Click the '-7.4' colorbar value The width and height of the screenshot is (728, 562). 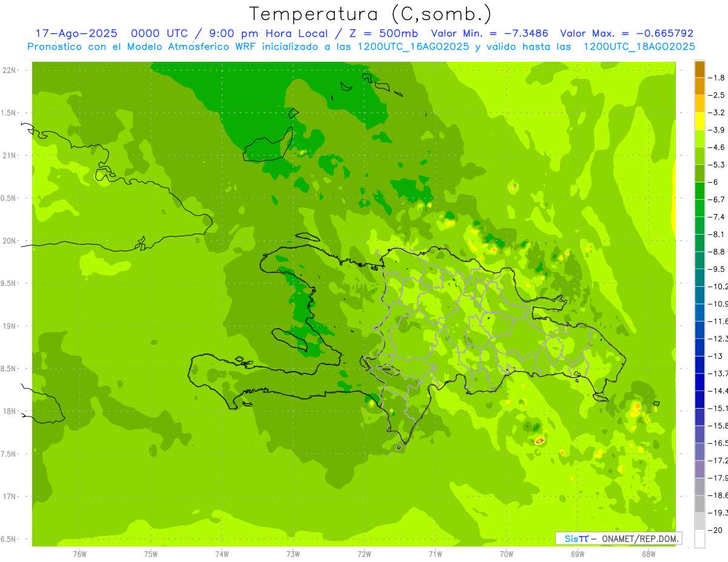tap(716, 216)
